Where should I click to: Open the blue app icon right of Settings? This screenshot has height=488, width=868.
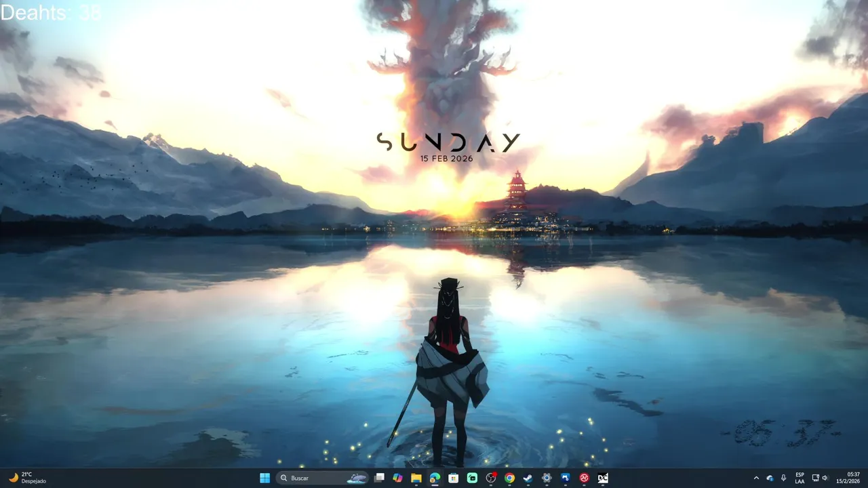click(565, 478)
